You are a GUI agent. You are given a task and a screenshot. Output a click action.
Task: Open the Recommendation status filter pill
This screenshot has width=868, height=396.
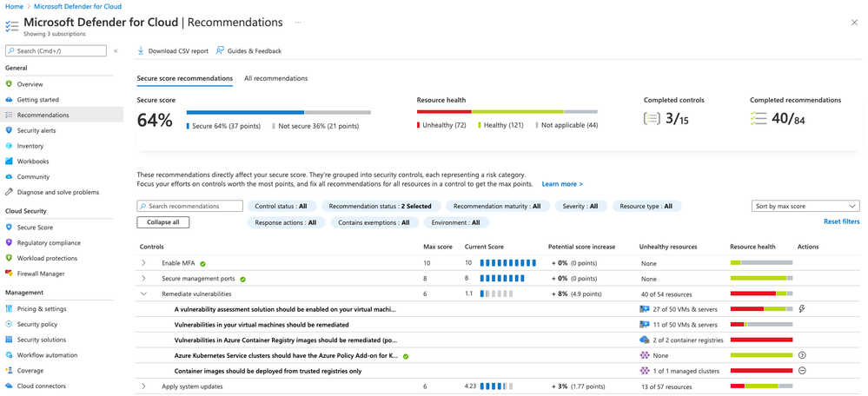(381, 207)
